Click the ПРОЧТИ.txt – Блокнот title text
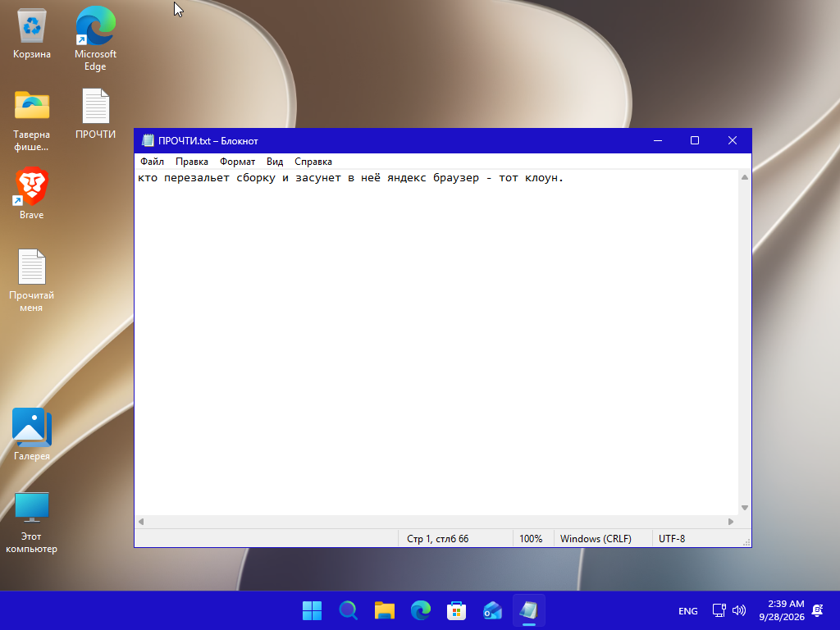Viewport: 840px width, 630px height. pyautogui.click(x=208, y=141)
